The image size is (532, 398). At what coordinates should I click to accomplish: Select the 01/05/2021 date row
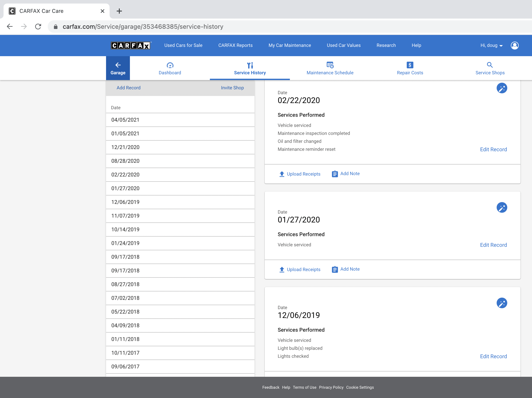click(180, 134)
